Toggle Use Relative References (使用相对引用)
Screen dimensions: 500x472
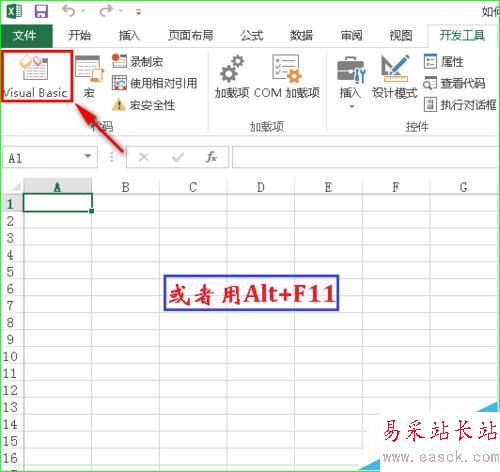pos(155,83)
